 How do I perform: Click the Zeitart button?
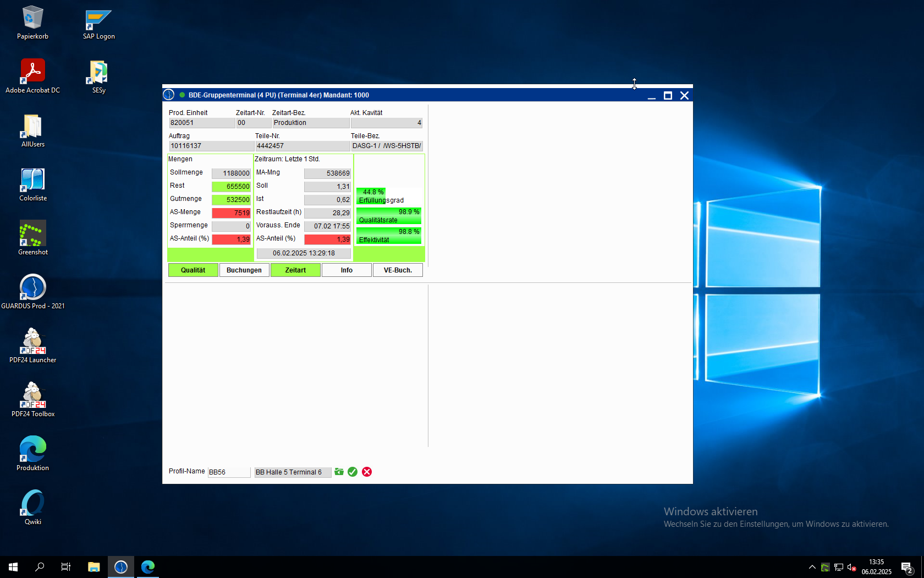pyautogui.click(x=295, y=270)
